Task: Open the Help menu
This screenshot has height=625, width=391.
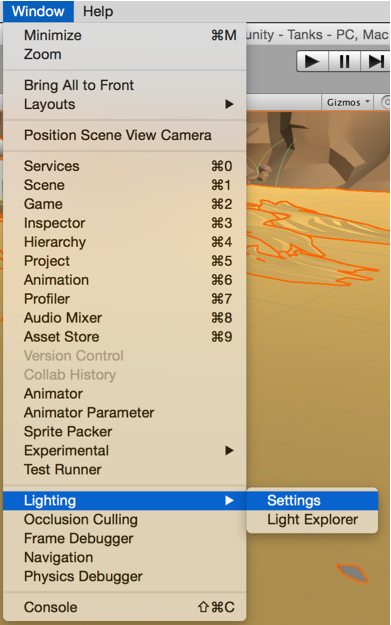Action: click(98, 11)
